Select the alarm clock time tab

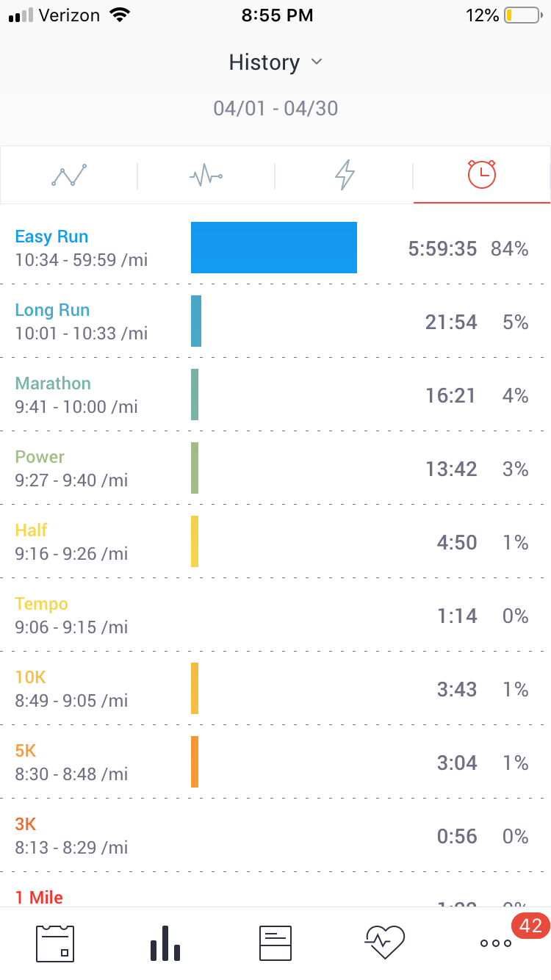pos(482,174)
